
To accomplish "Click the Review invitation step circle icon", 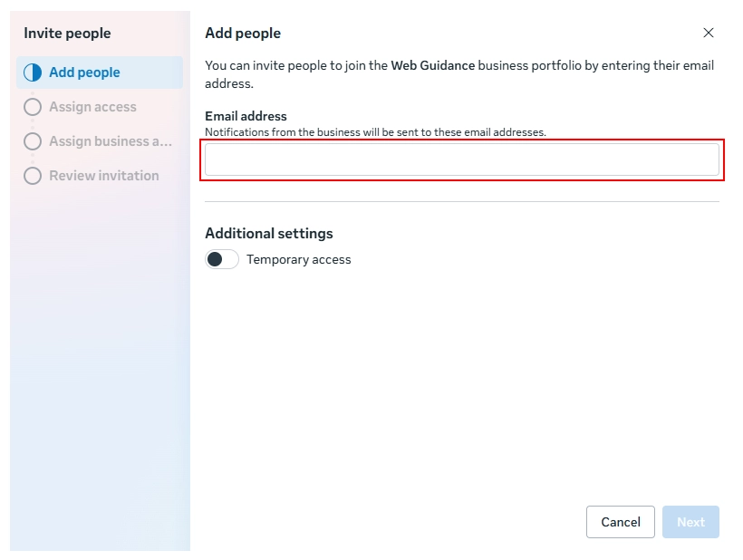I will (33, 176).
